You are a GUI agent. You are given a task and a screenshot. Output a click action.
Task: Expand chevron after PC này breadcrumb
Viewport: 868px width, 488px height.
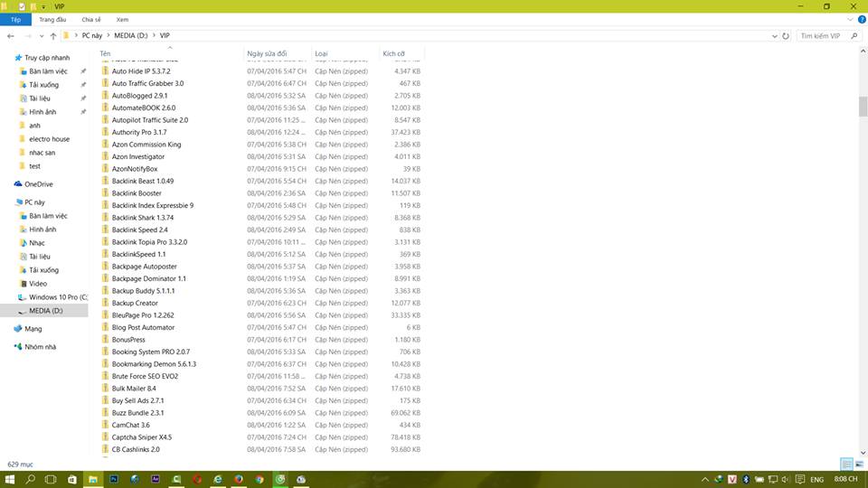[x=108, y=35]
